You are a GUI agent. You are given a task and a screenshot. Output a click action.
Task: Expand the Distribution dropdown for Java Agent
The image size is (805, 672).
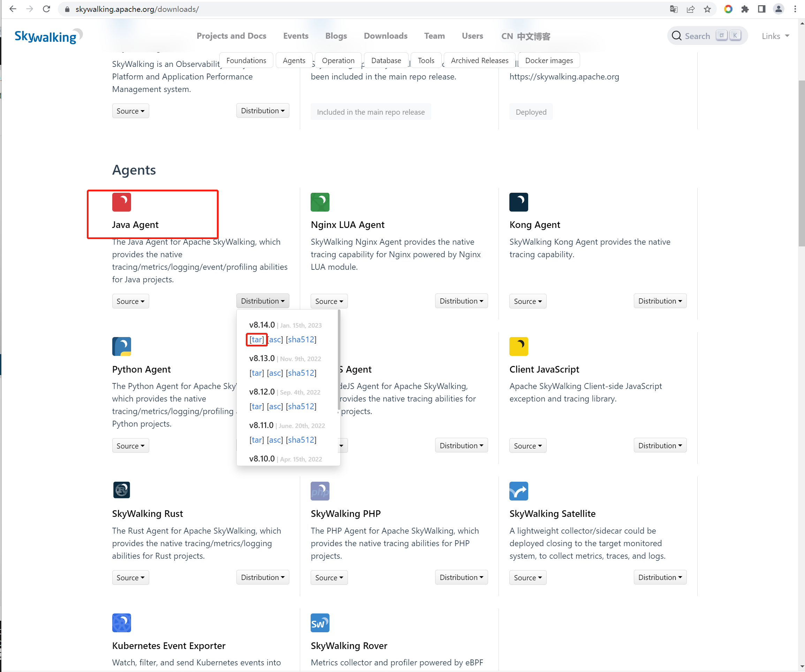click(262, 301)
